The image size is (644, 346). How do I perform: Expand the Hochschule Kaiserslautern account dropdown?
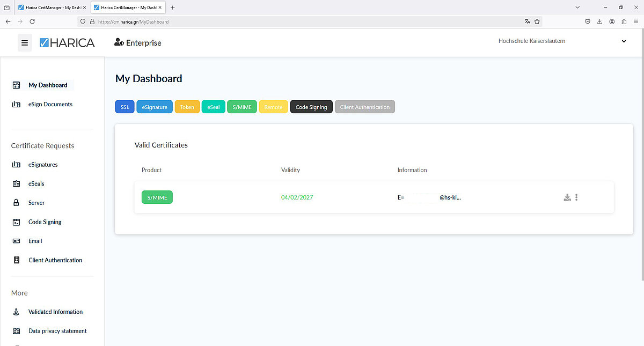pyautogui.click(x=624, y=41)
